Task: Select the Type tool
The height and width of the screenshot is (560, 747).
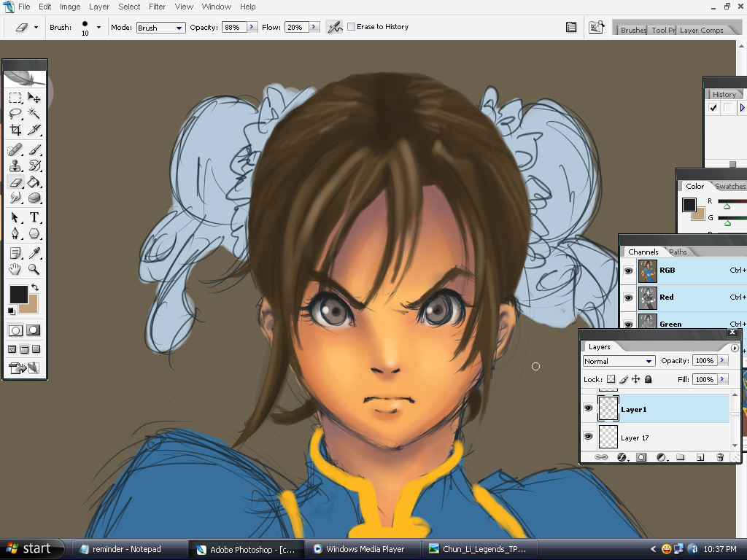Action: [34, 217]
